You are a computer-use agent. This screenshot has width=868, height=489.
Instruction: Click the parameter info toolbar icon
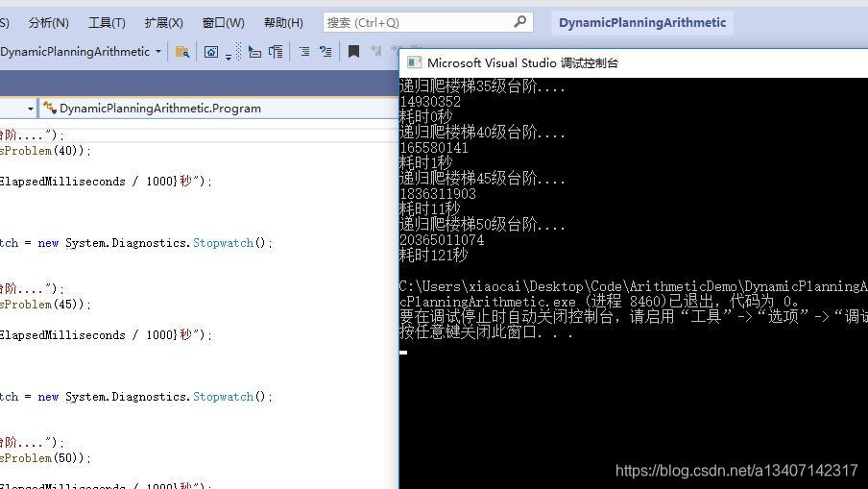(276, 52)
